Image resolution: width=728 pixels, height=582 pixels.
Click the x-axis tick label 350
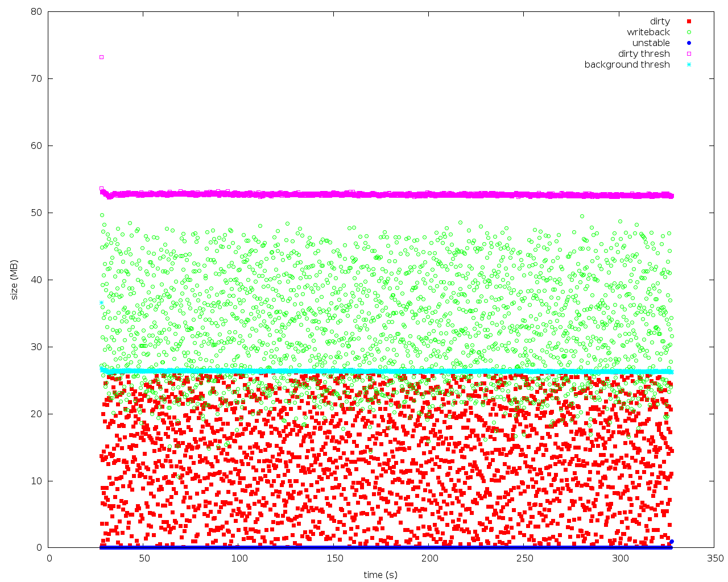(715, 559)
